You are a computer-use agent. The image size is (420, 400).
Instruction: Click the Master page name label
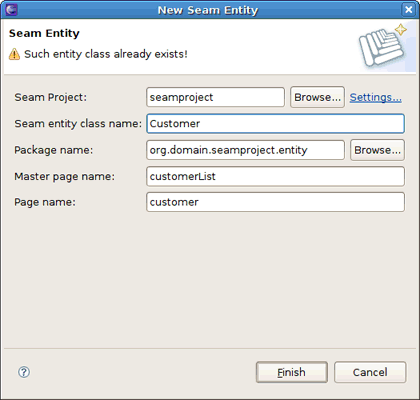[64, 176]
